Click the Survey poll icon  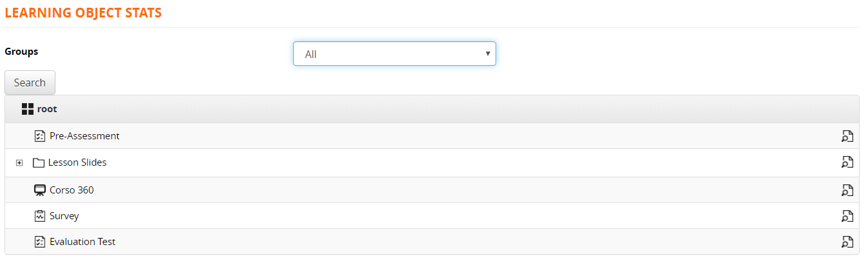[x=40, y=216]
